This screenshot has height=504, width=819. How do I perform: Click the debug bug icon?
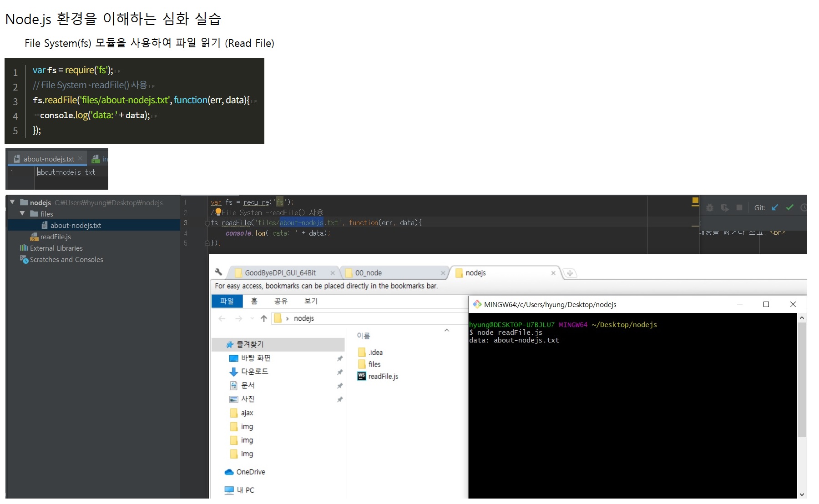point(709,208)
